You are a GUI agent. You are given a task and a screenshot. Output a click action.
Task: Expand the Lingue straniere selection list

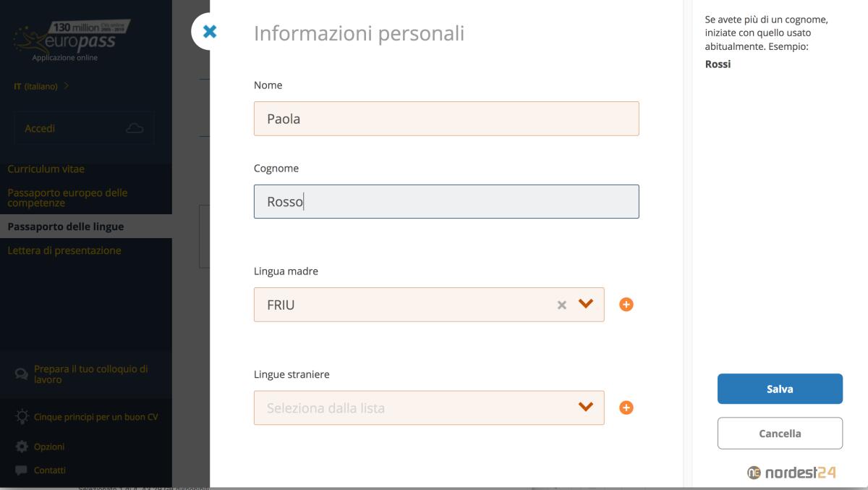(x=587, y=407)
